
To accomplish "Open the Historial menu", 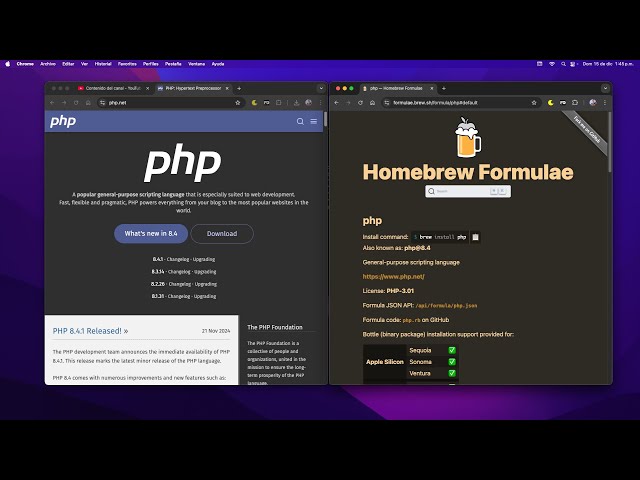I will [x=103, y=64].
